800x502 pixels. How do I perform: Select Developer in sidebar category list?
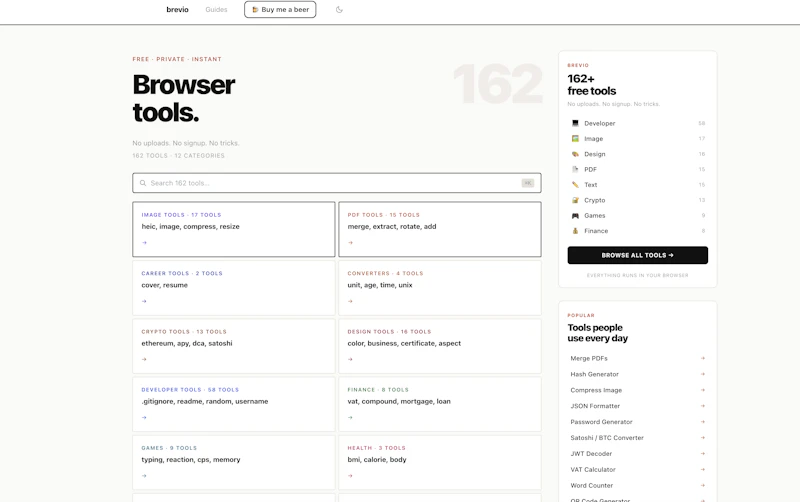click(x=638, y=123)
